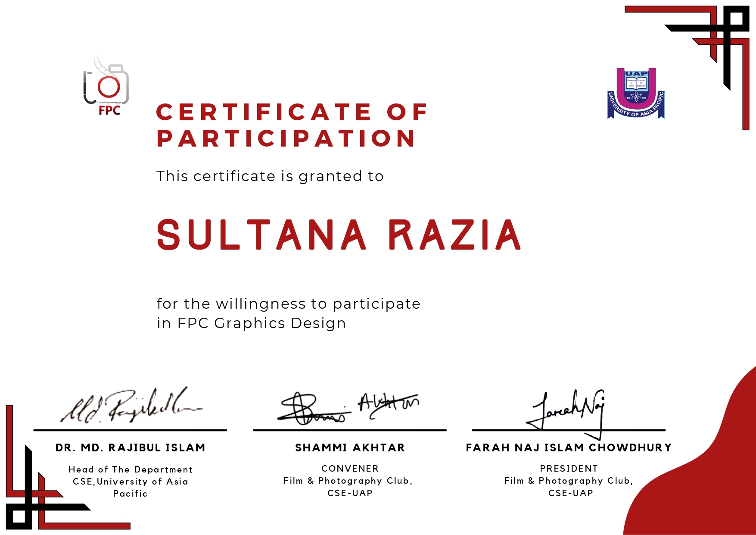The image size is (756, 535).
Task: Select the name 'DR. MD. RAJIBUL ISLAM'
Action: tap(130, 447)
